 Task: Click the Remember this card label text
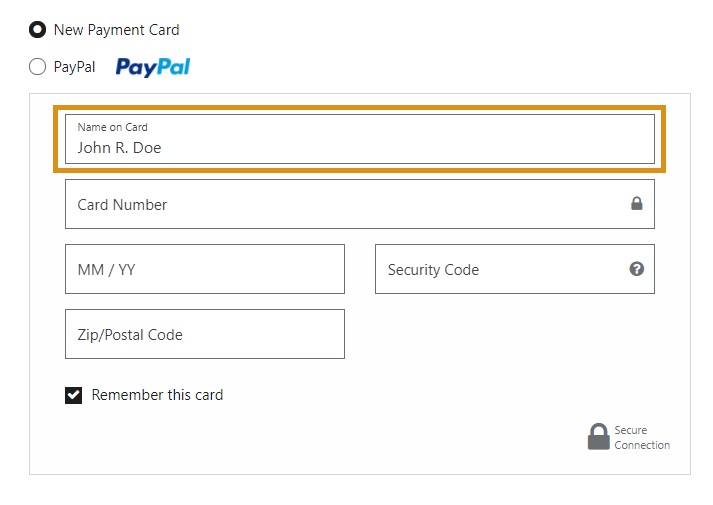click(157, 395)
